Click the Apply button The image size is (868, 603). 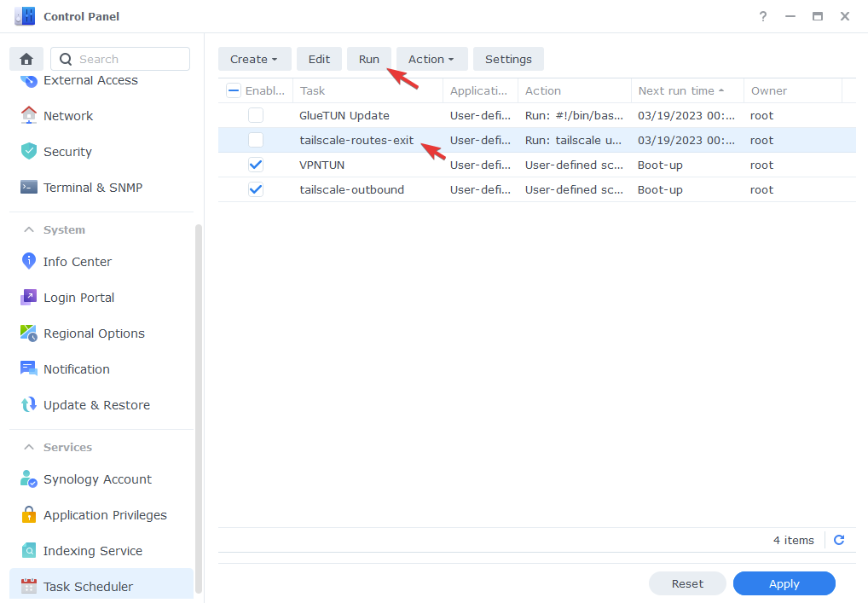(784, 583)
